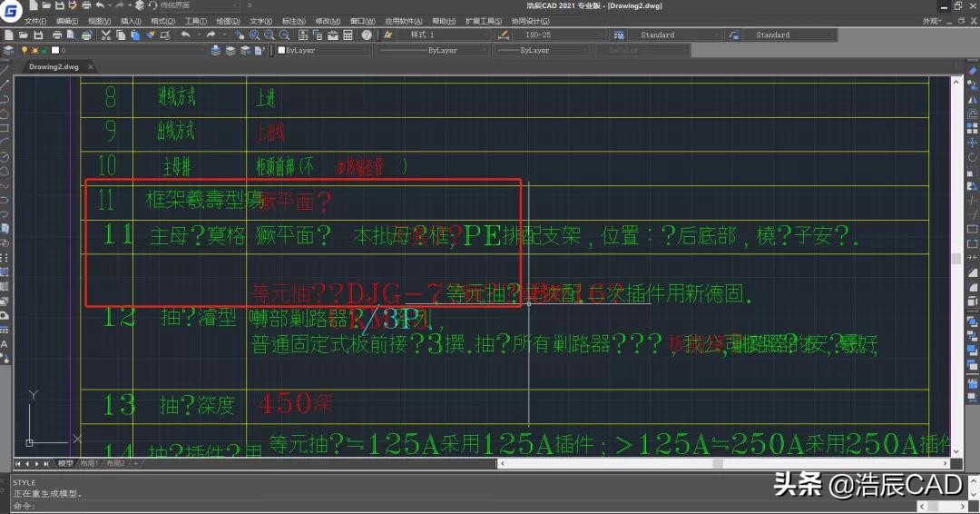Click the Zoom previous magnifier icon
980x514 pixels.
(x=284, y=35)
